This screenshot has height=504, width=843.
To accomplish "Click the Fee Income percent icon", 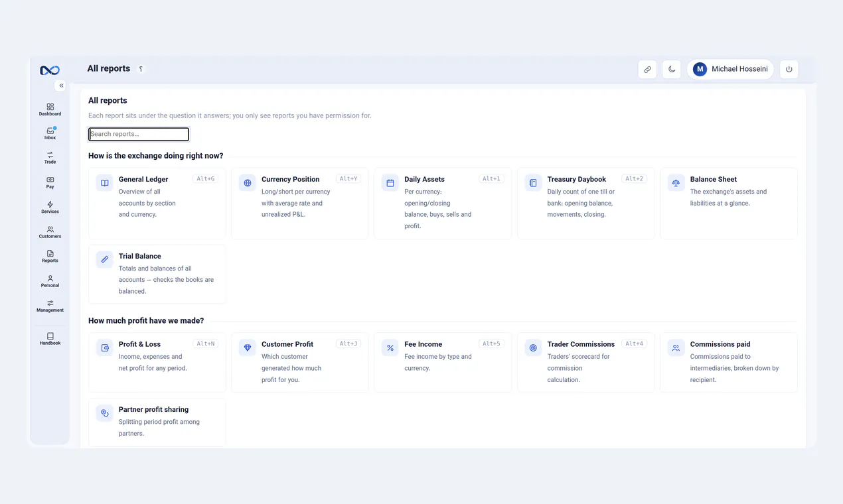I will [390, 347].
